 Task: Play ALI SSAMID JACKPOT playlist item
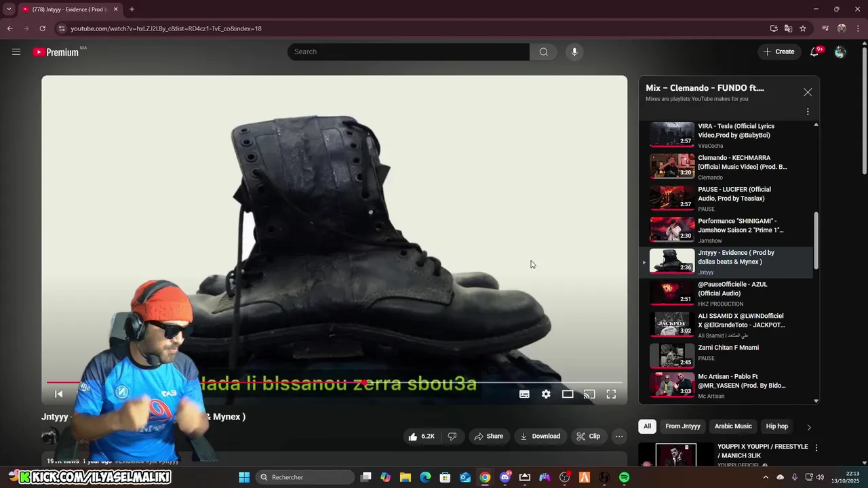(x=726, y=325)
